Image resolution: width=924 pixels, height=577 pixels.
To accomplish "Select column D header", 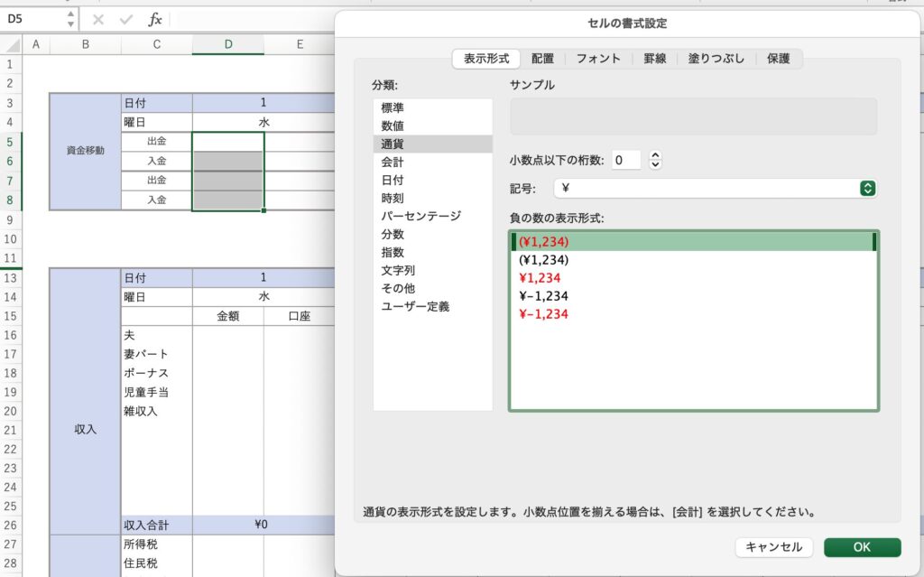I will coord(227,43).
